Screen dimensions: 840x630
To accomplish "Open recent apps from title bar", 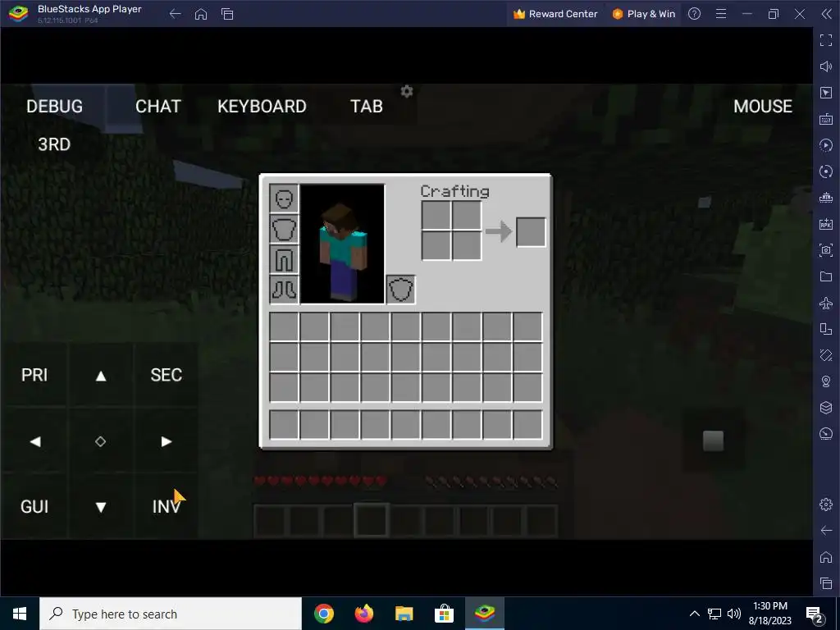I will point(227,14).
